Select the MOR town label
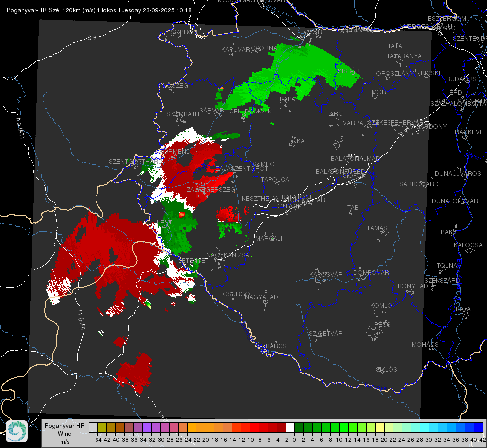487x448 pixels. pos(379,92)
